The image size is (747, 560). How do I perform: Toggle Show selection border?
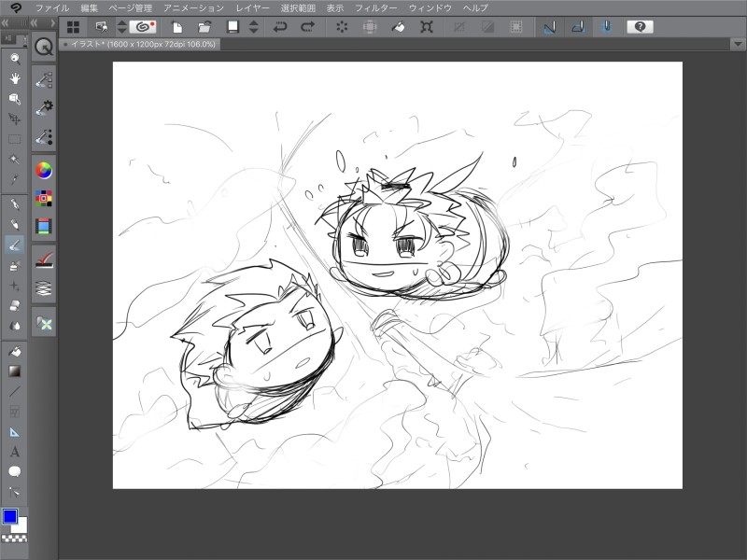pyautogui.click(x=516, y=27)
